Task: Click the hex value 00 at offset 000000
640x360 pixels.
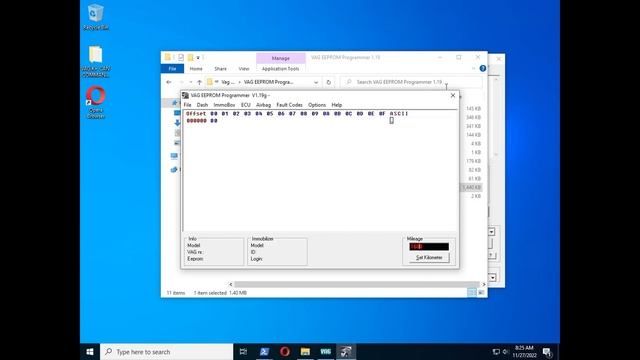Action: click(x=214, y=121)
